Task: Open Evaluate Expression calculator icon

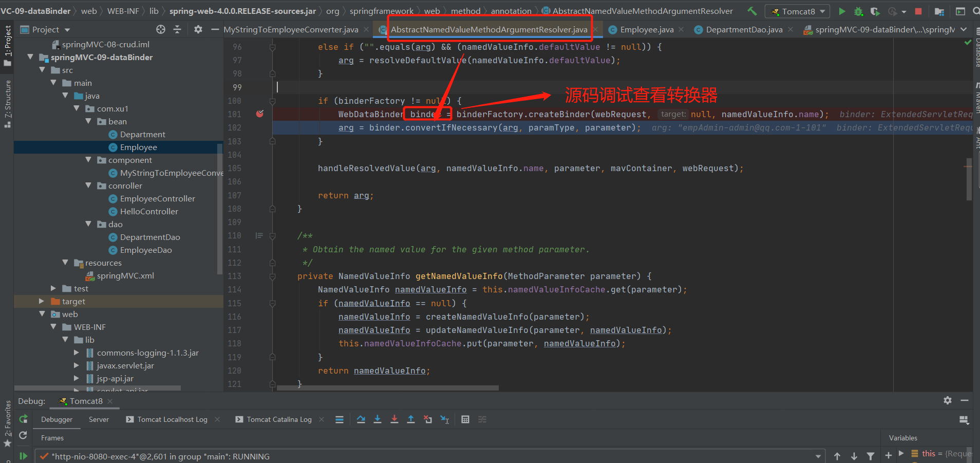Action: tap(465, 419)
